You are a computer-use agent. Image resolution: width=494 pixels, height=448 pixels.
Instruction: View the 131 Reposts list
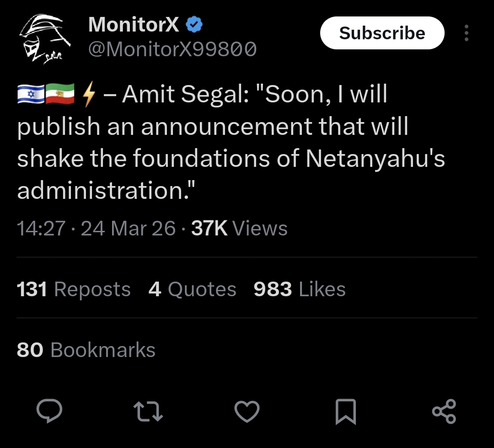pyautogui.click(x=74, y=289)
